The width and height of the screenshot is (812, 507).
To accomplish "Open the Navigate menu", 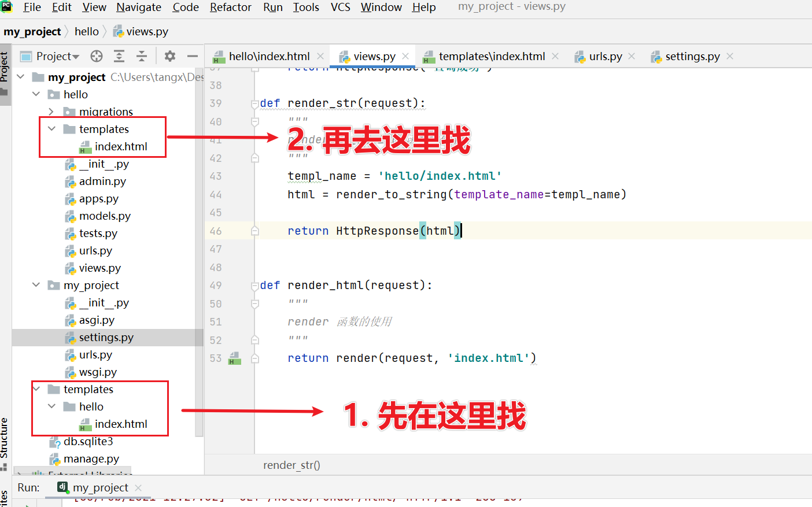I will click(x=139, y=7).
